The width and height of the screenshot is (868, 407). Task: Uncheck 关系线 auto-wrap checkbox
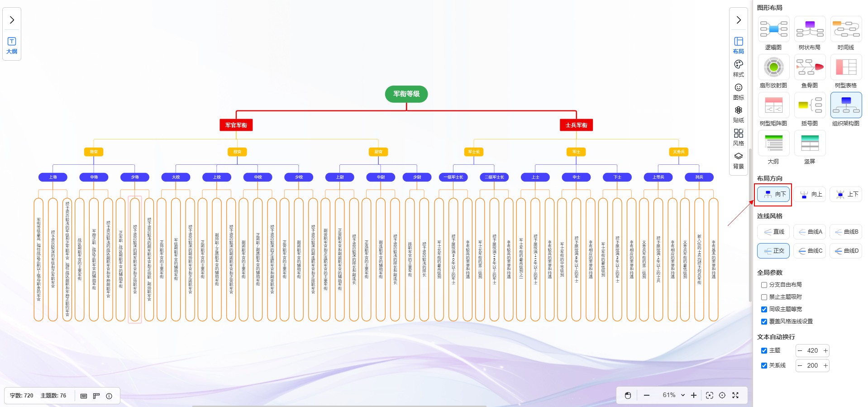pos(764,365)
